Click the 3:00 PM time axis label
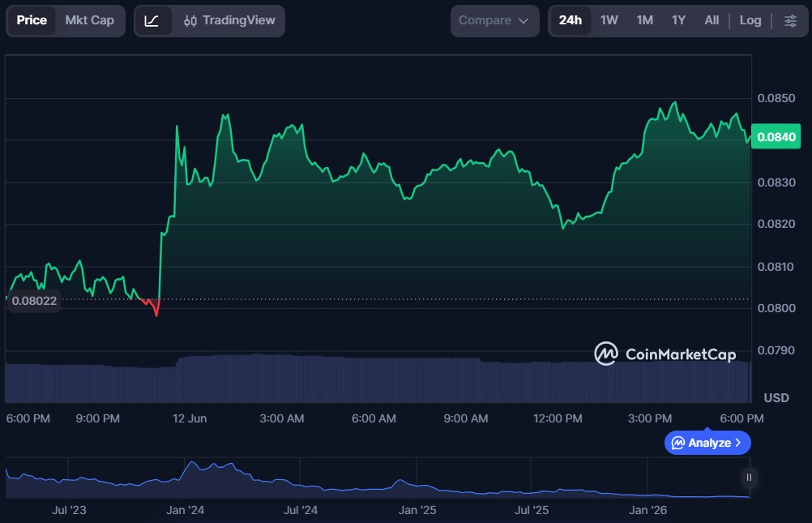This screenshot has height=523, width=812. [x=650, y=418]
